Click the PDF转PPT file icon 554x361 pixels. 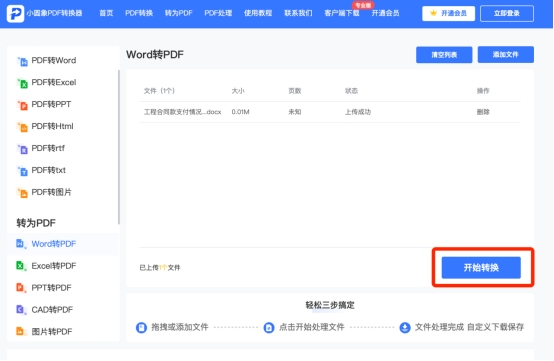[22, 105]
